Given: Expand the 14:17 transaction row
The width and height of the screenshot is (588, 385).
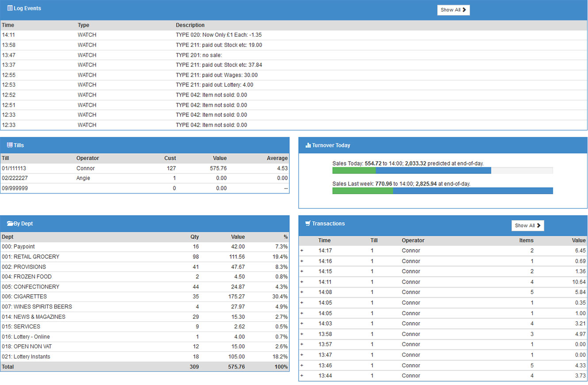Looking at the screenshot, I should click(302, 250).
